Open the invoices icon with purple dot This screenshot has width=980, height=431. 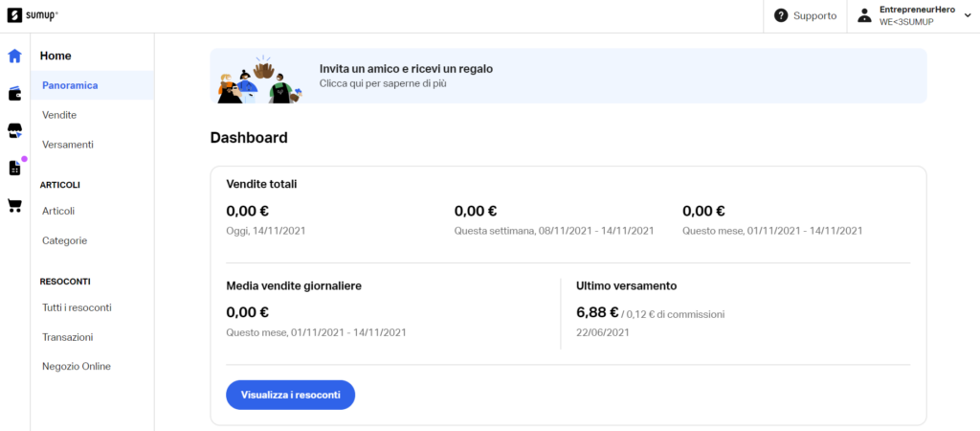click(x=14, y=168)
